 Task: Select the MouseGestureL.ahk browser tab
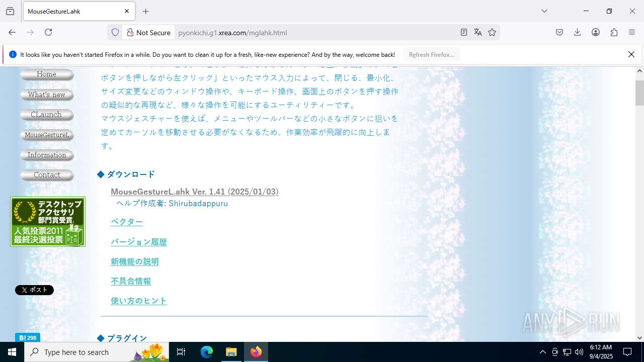coord(79,11)
